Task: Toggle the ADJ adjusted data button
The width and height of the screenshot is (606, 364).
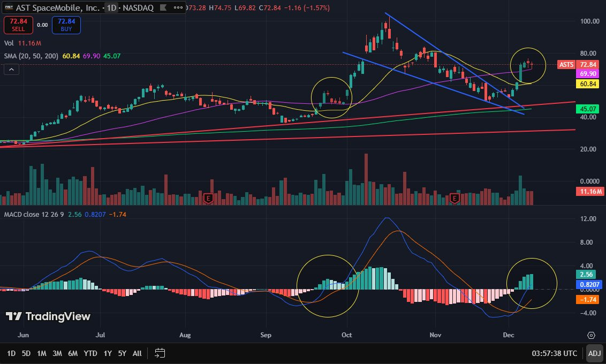Action: click(x=594, y=353)
